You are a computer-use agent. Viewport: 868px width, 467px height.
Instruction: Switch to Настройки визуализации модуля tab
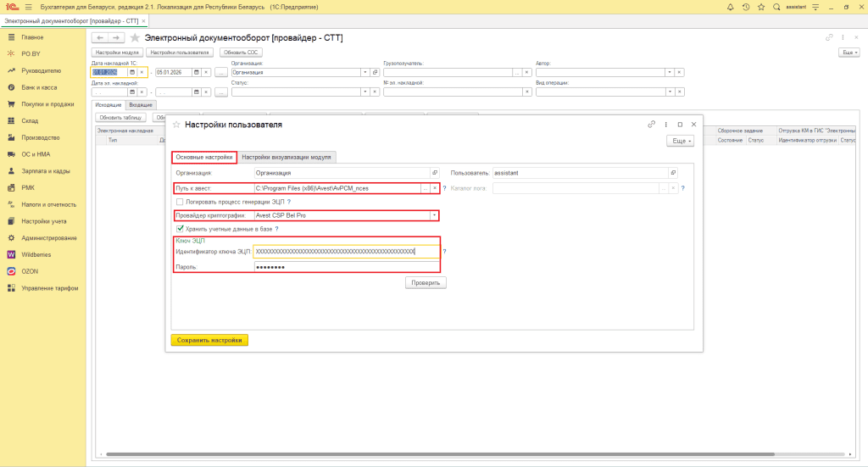point(287,157)
